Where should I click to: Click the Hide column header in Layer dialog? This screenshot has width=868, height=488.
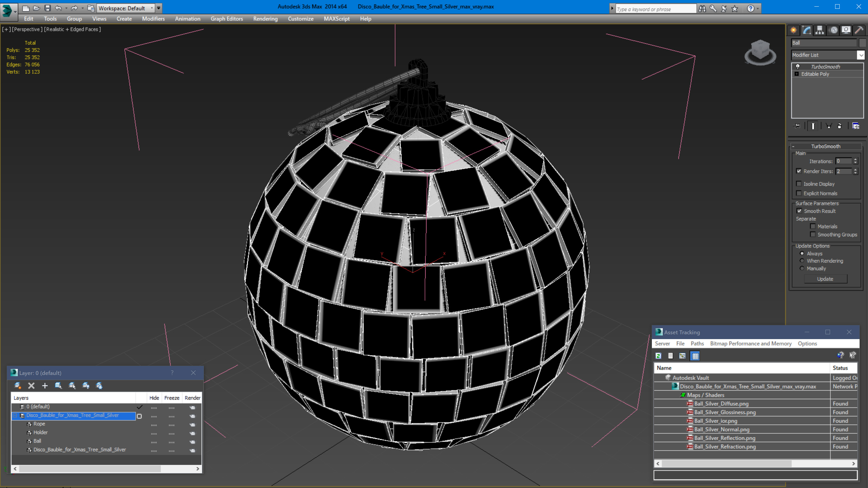154,398
